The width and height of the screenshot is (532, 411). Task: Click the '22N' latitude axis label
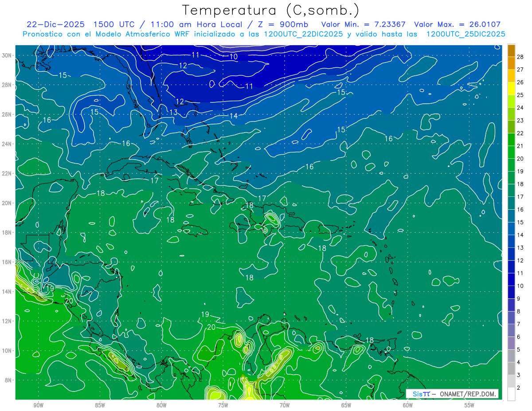pyautogui.click(x=7, y=173)
